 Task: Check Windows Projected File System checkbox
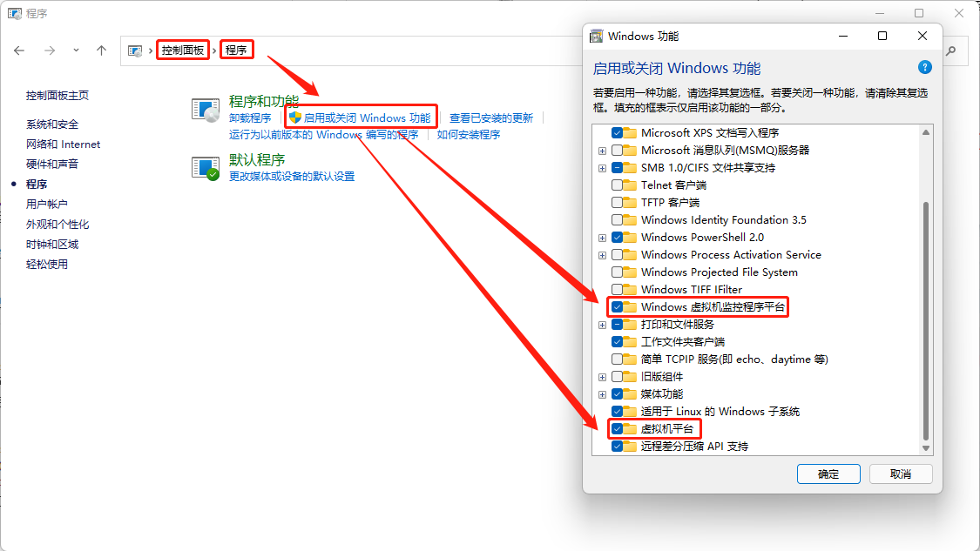tap(617, 273)
